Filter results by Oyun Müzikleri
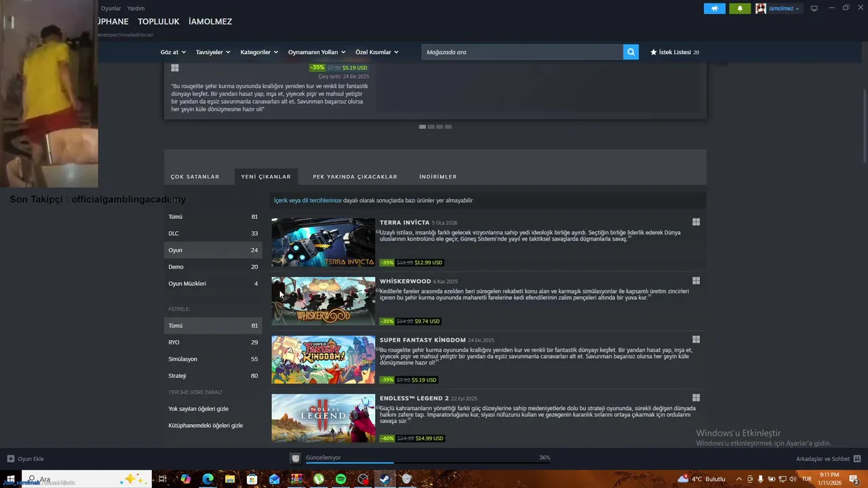Screen dimensions: 868x488 (x=213, y=283)
